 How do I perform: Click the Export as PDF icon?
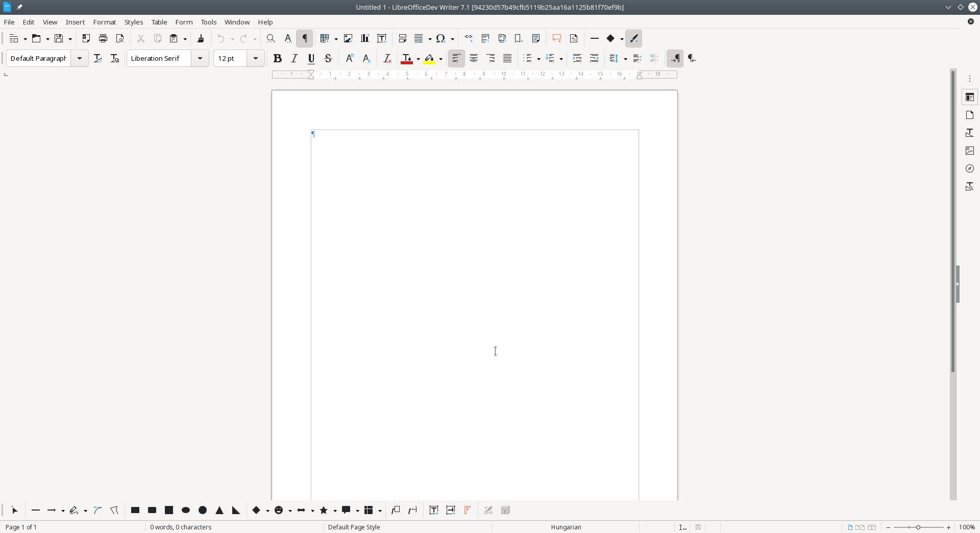(x=86, y=38)
